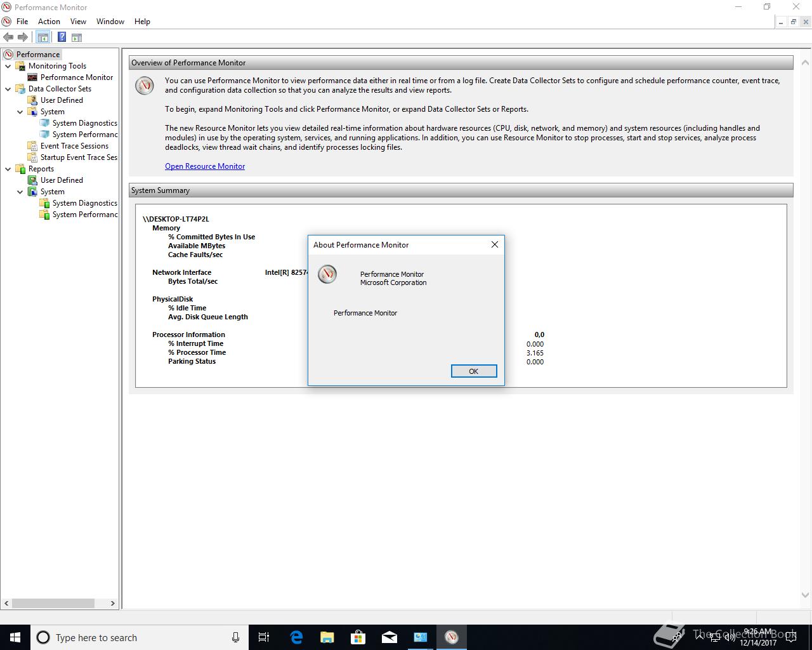Collapse the Data Collector Sets node
This screenshot has width=812, height=650.
[8, 89]
